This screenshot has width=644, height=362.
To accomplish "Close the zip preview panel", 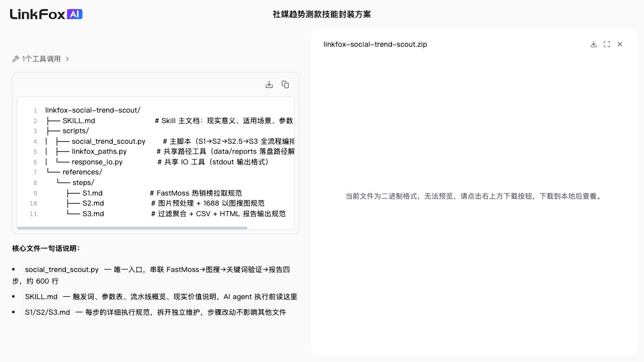I will click(620, 44).
